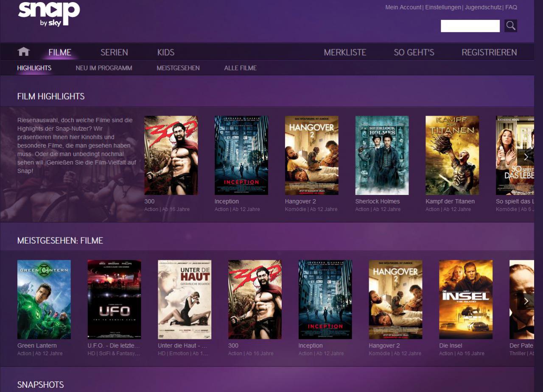Open So spielt das Leben poster

point(515,155)
